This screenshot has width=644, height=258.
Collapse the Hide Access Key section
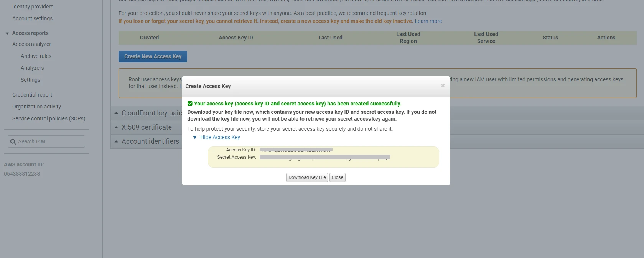click(x=220, y=137)
